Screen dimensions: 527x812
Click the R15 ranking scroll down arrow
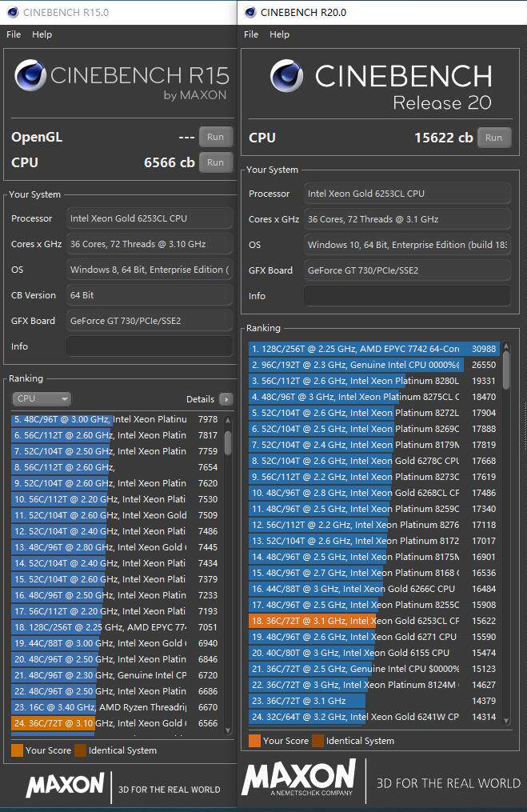pos(228,730)
